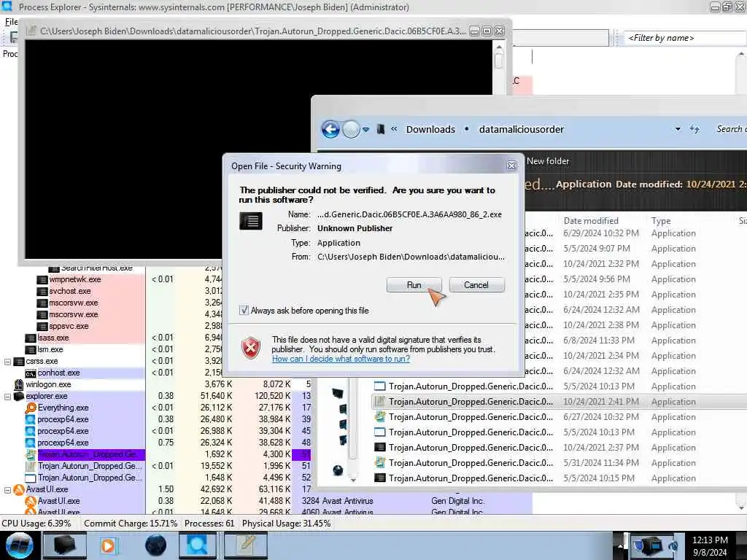Click the refresh icon in Explorer's address bar
Viewport: 747px width, 560px height.
coord(694,129)
